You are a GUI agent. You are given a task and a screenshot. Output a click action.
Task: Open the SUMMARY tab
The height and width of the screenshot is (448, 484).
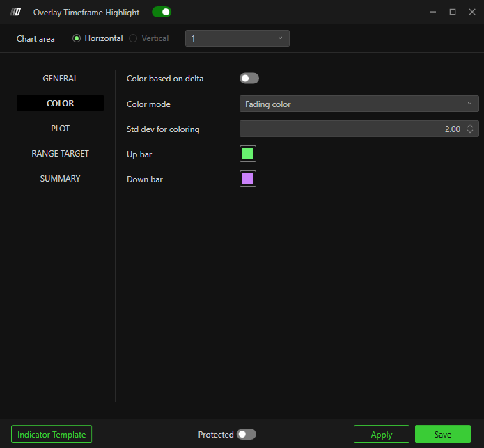(61, 179)
